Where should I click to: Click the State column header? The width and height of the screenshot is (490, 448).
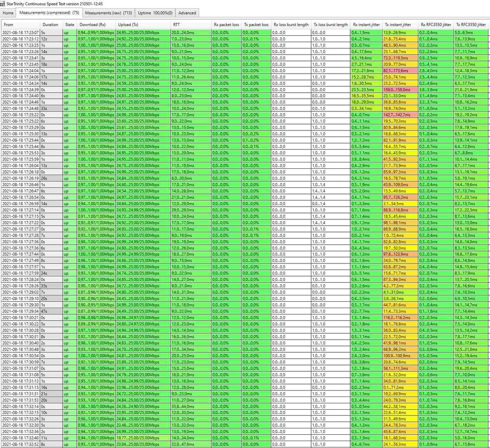70,25
